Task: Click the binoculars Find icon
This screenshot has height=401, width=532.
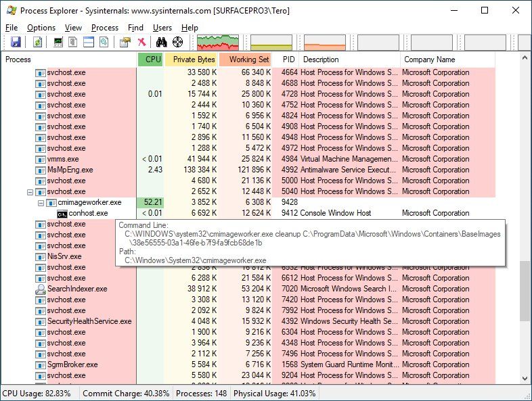Action: pyautogui.click(x=162, y=42)
